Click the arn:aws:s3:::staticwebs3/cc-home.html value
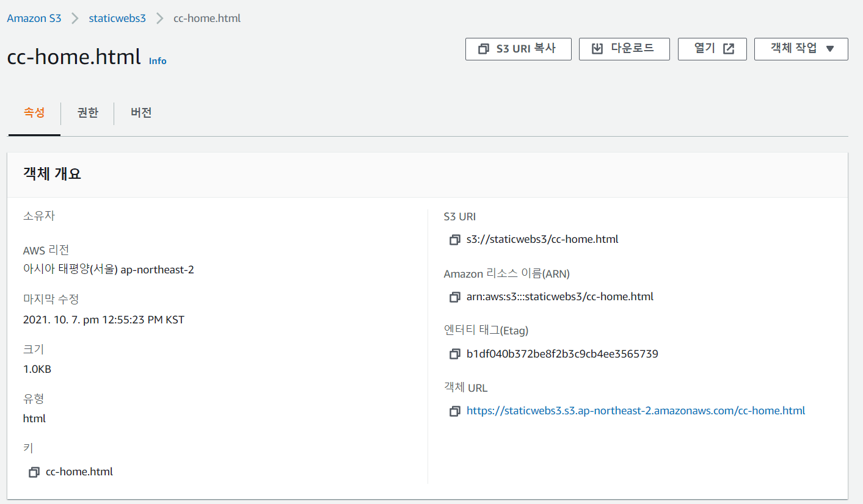The height and width of the screenshot is (504, 863). (560, 297)
